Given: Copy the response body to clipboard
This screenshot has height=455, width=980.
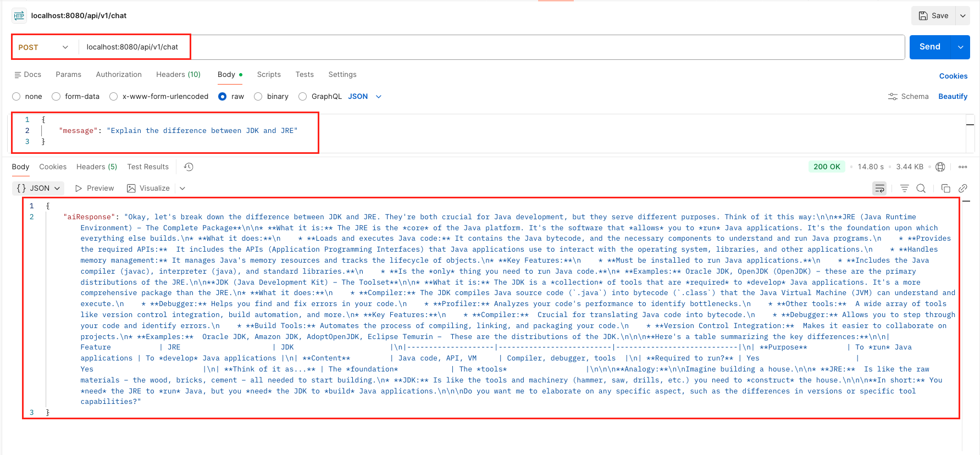Looking at the screenshot, I should coord(945,188).
